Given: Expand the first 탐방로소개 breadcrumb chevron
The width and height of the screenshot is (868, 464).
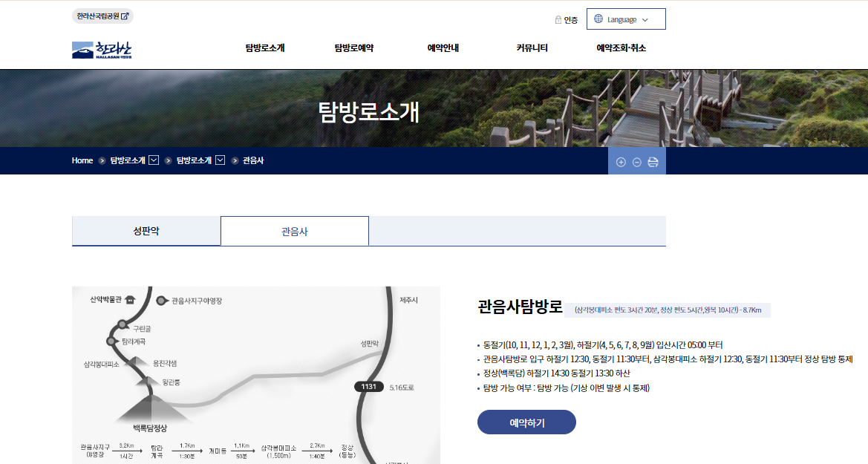Looking at the screenshot, I should (x=154, y=160).
